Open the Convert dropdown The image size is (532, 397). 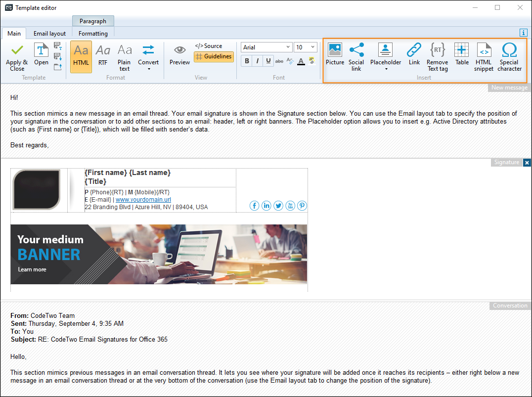148,57
